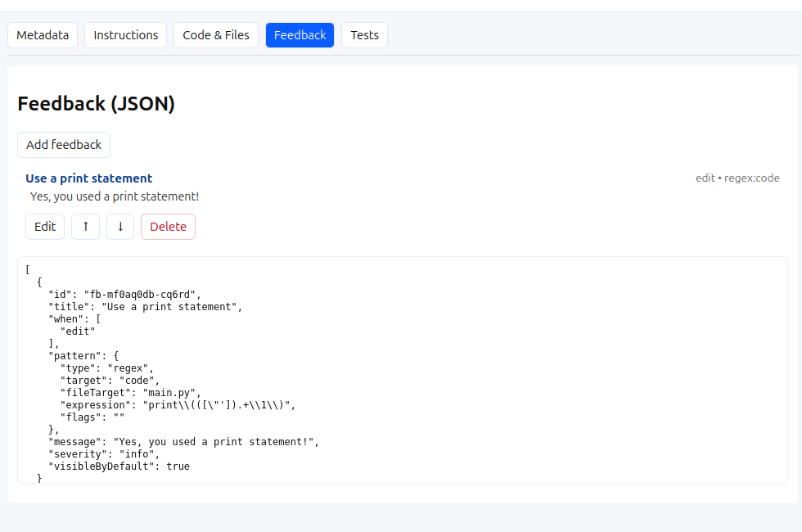Delete the print statement feedback item
Viewport: 802px width, 532px height.
169,227
